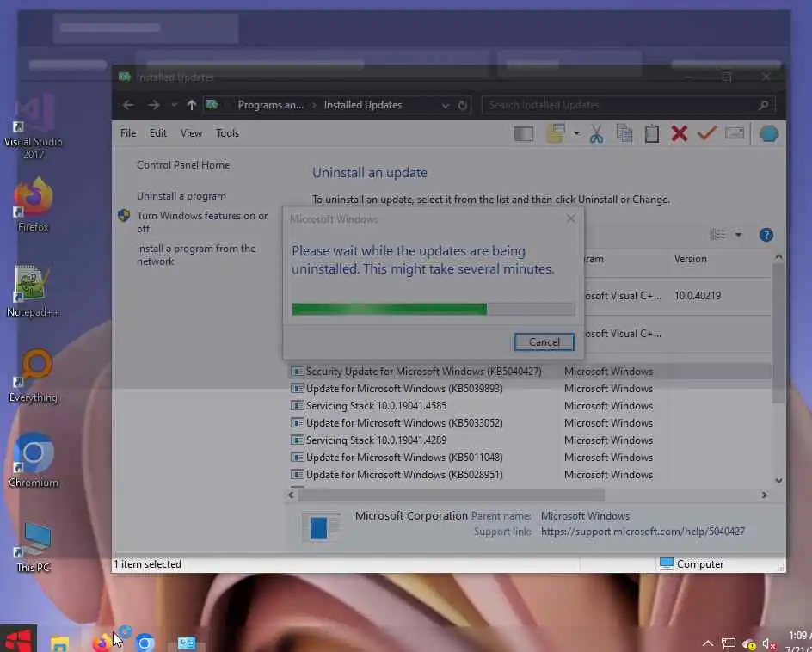Click the Properties checkmark icon
Viewport: 812px width, 652px height.
point(707,133)
